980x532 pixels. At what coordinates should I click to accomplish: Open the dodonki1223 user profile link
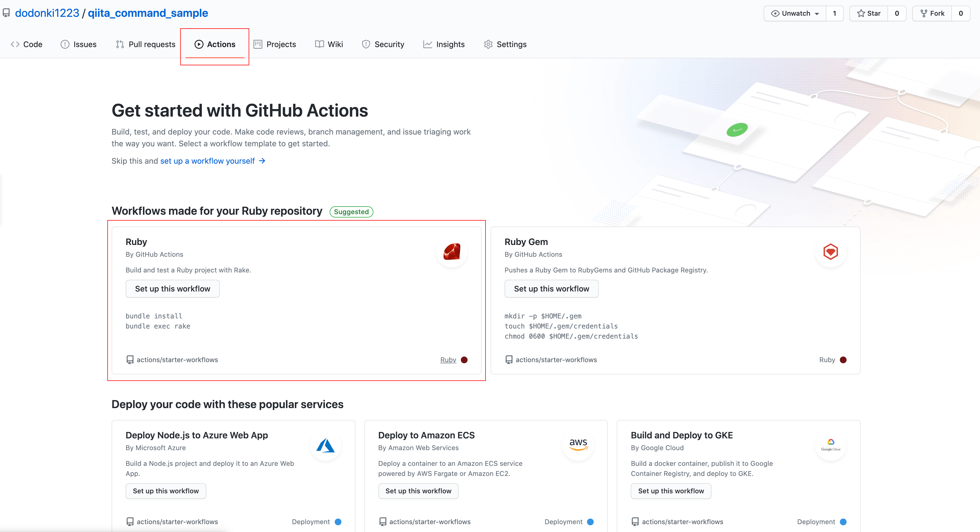pos(47,13)
